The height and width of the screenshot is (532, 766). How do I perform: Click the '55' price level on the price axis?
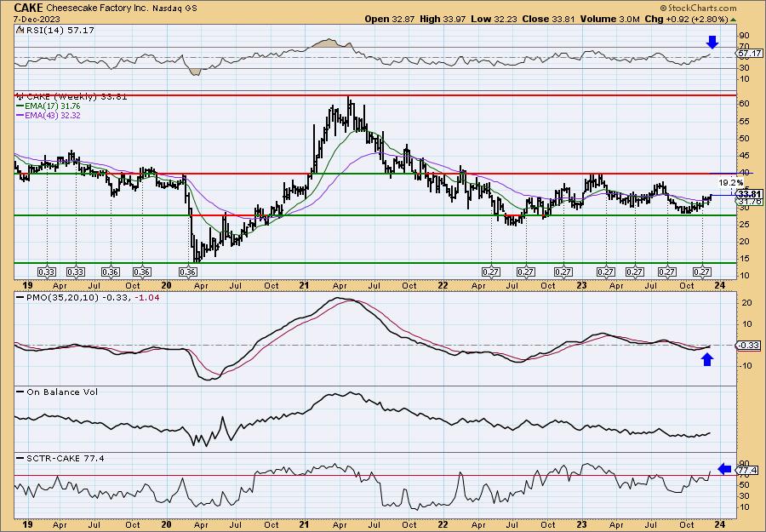pos(745,121)
